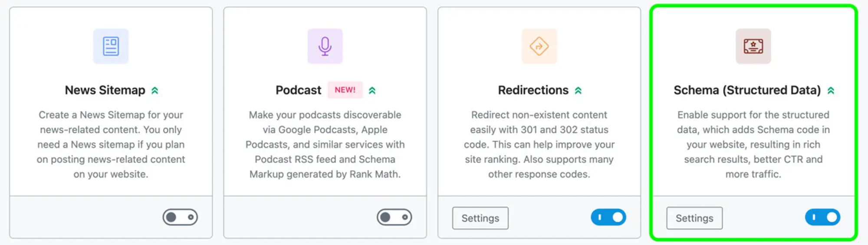The height and width of the screenshot is (245, 868).
Task: Click the Schema certificate icon
Action: click(753, 46)
